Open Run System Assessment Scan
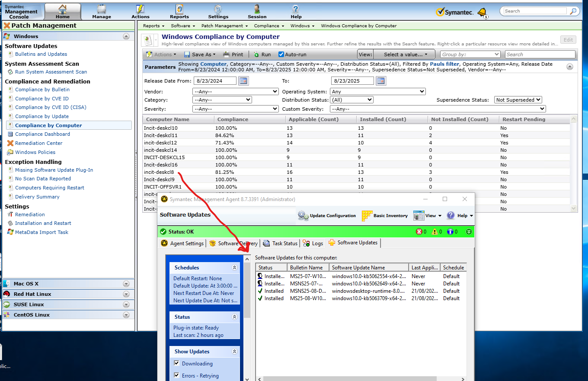588x381 pixels. coord(51,72)
